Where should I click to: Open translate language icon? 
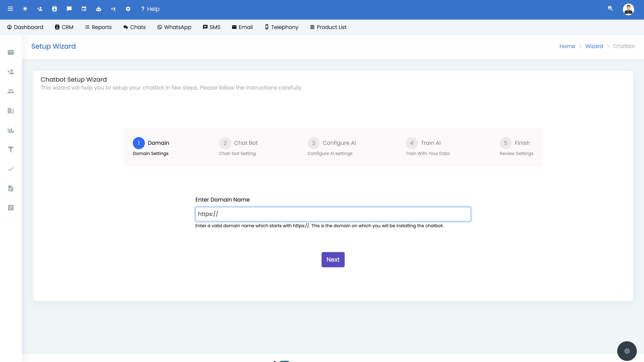point(113,9)
